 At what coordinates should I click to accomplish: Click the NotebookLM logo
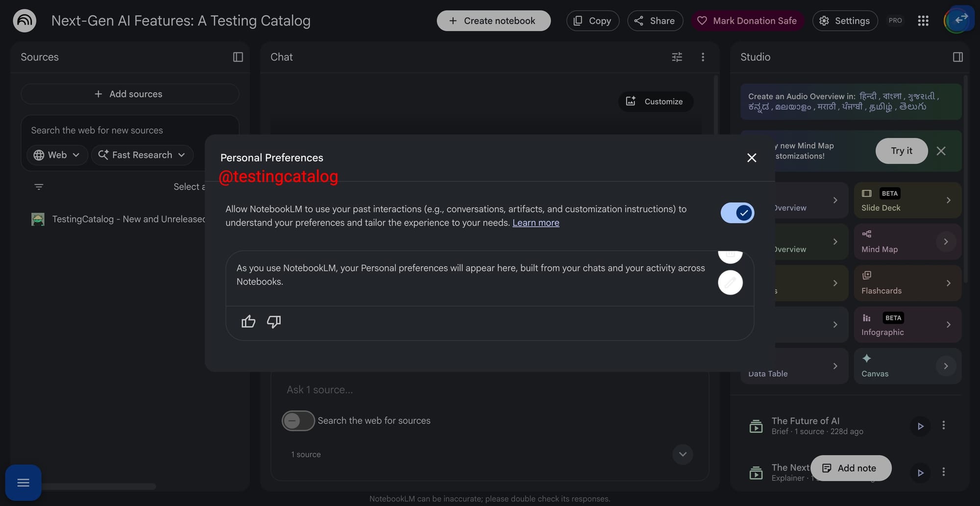tap(24, 21)
